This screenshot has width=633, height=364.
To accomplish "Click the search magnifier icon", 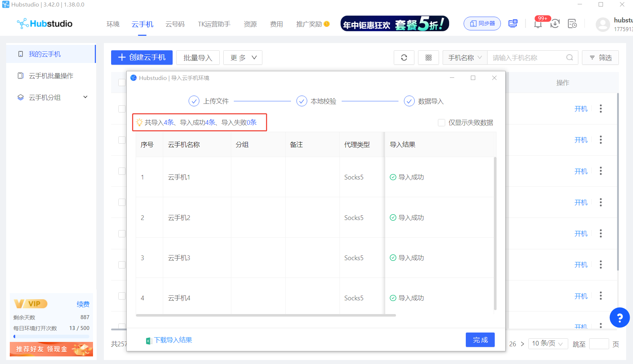I will pyautogui.click(x=570, y=58).
